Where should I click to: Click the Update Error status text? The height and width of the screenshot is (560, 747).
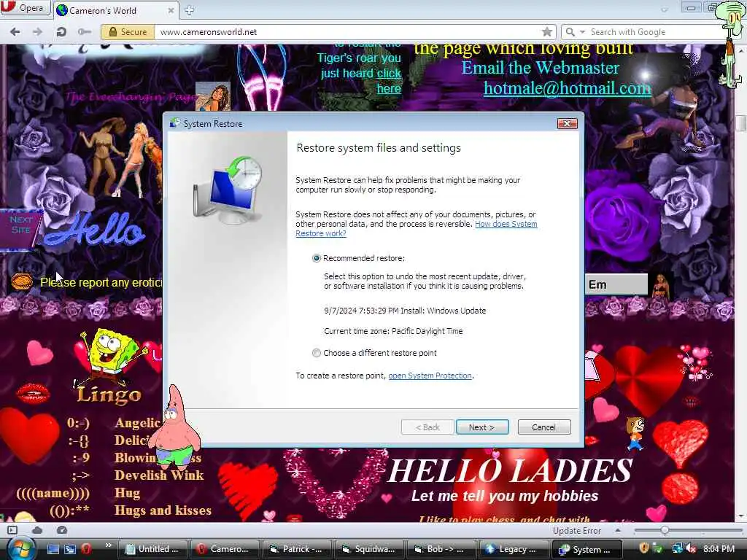click(x=578, y=531)
